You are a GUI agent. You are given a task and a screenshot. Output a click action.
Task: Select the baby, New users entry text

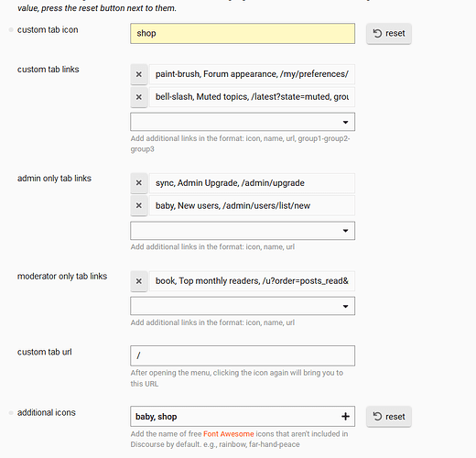click(252, 205)
